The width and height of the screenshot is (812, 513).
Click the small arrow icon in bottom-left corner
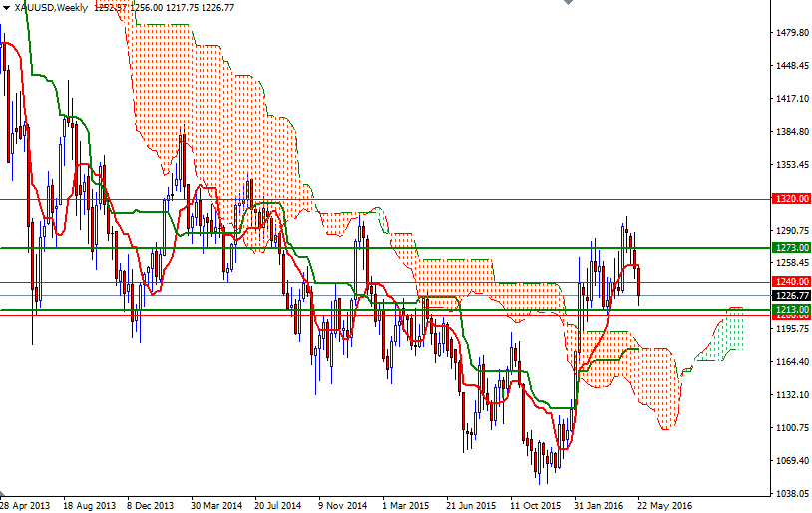pos(4,496)
